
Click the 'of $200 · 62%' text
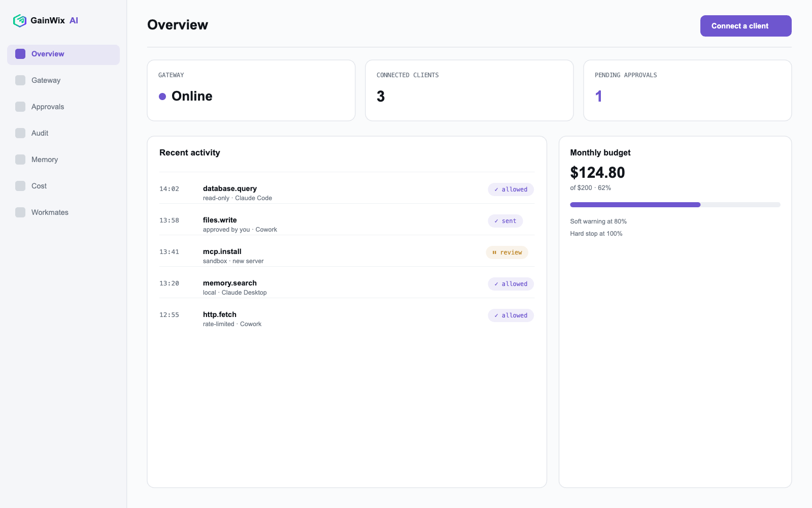(590, 188)
